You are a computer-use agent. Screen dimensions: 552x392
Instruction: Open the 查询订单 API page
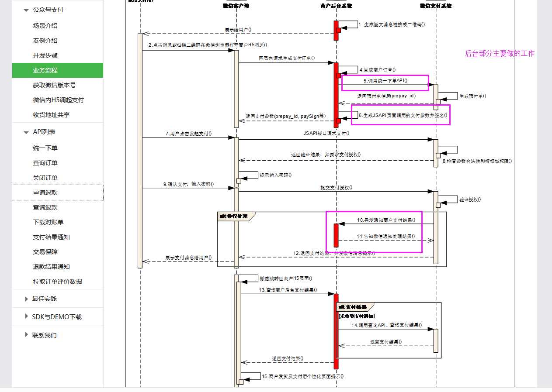(x=45, y=163)
